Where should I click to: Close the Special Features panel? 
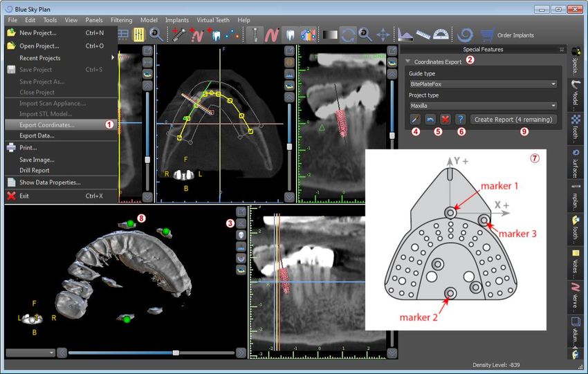[x=562, y=50]
